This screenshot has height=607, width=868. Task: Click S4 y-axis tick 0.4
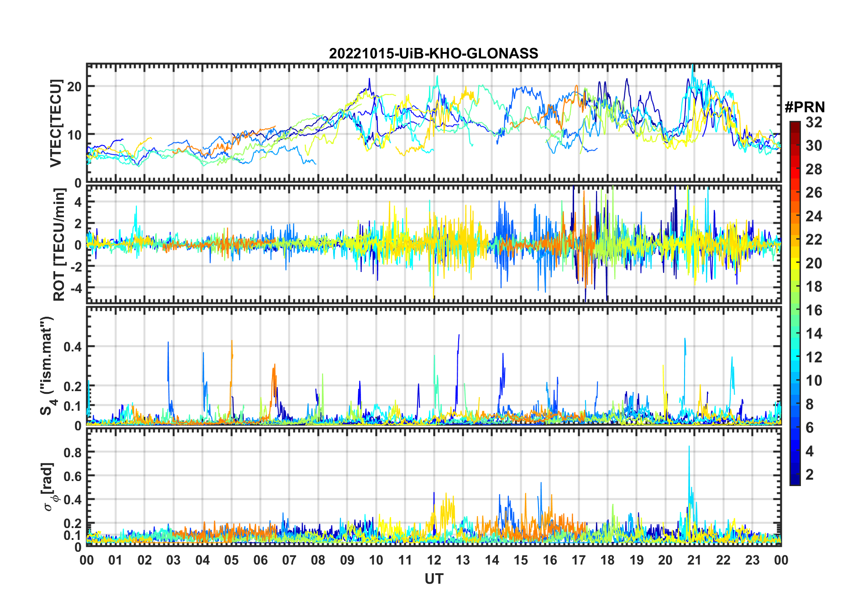coord(73,347)
